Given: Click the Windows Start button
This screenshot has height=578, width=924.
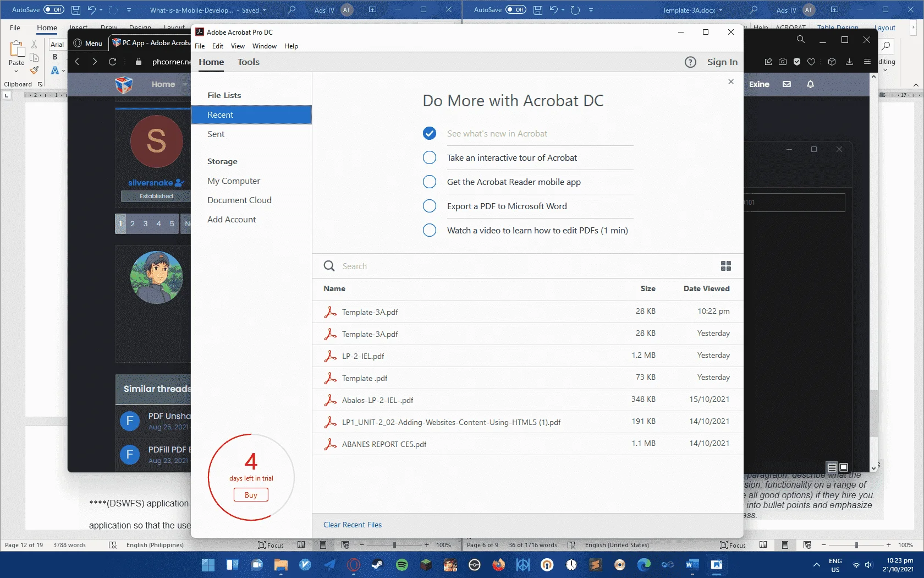Looking at the screenshot, I should (x=208, y=565).
